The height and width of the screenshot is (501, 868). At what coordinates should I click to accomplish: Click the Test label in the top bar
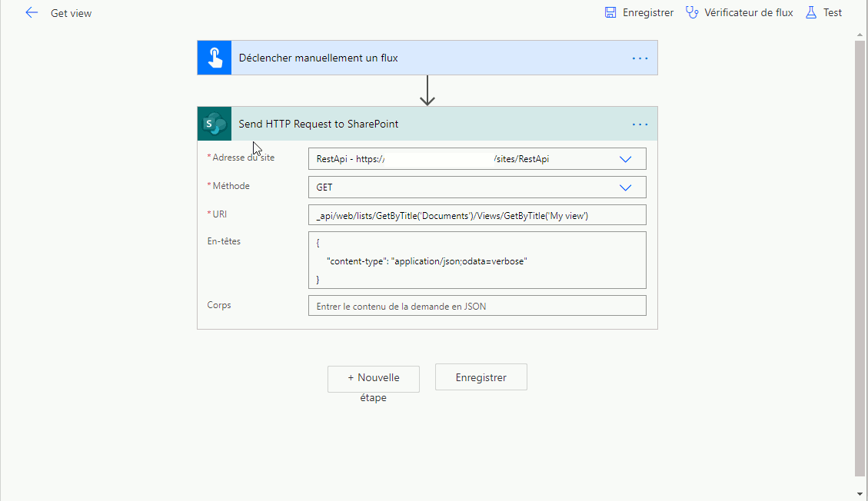pos(832,13)
